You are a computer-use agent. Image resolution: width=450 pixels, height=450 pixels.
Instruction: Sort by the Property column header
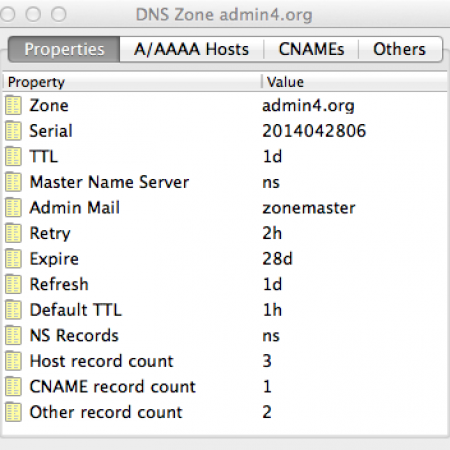(x=132, y=82)
